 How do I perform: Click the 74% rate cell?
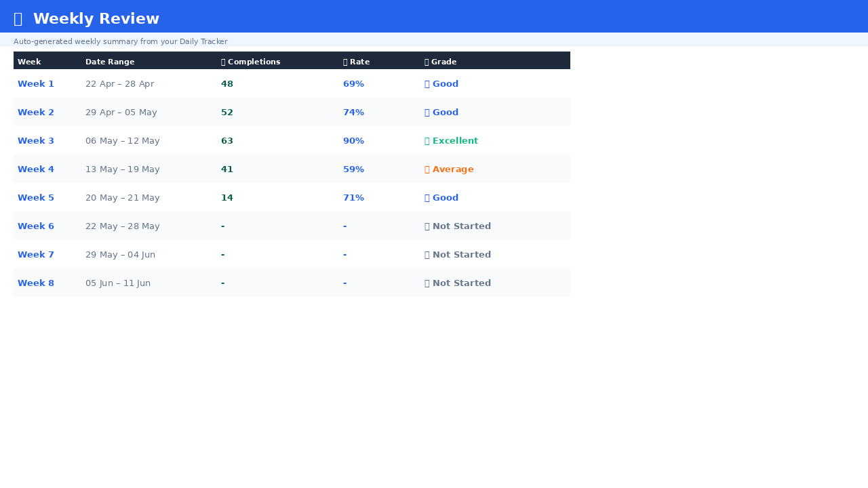point(354,113)
